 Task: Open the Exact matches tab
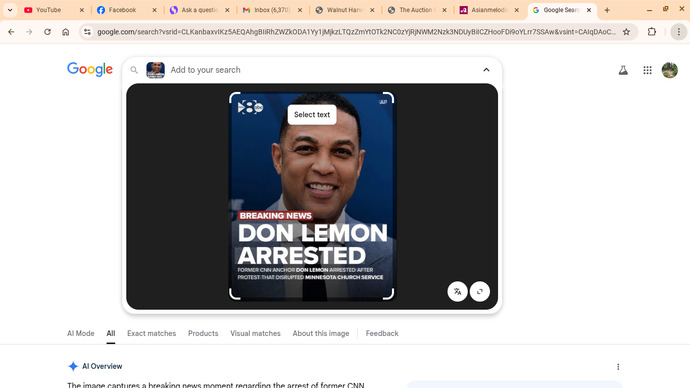pyautogui.click(x=151, y=333)
